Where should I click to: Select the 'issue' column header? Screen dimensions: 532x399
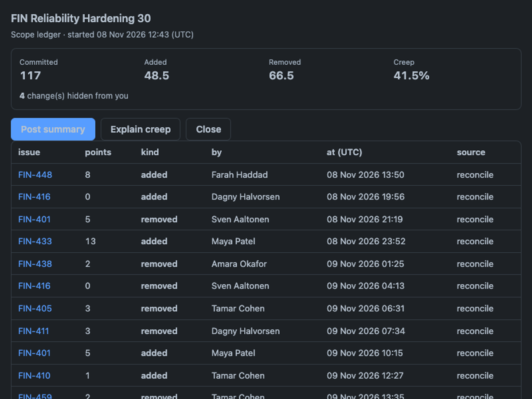click(x=29, y=152)
